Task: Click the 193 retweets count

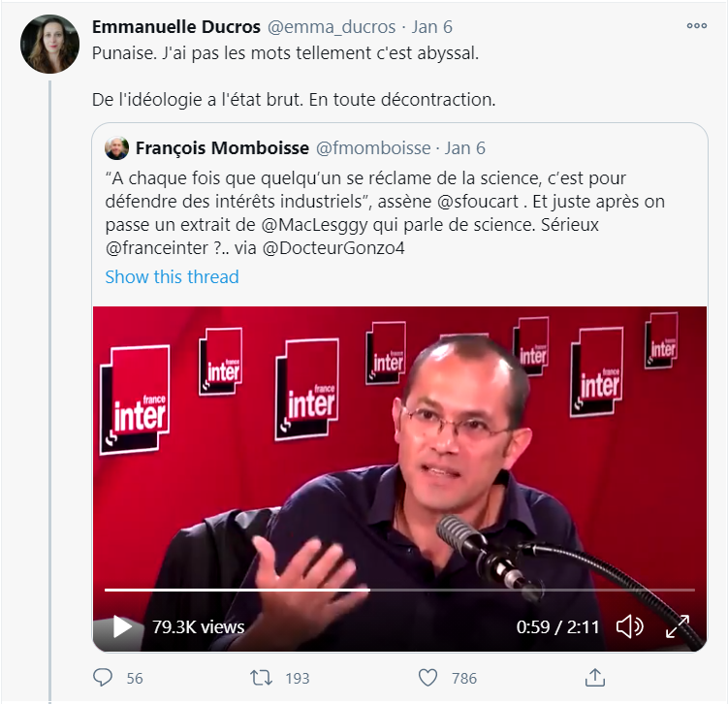Action: point(298,678)
